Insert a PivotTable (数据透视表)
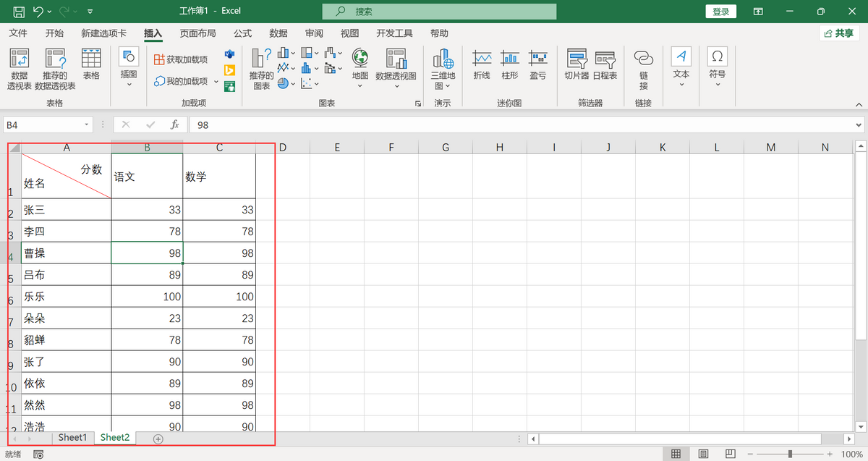Image resolution: width=868 pixels, height=461 pixels. pyautogui.click(x=19, y=69)
